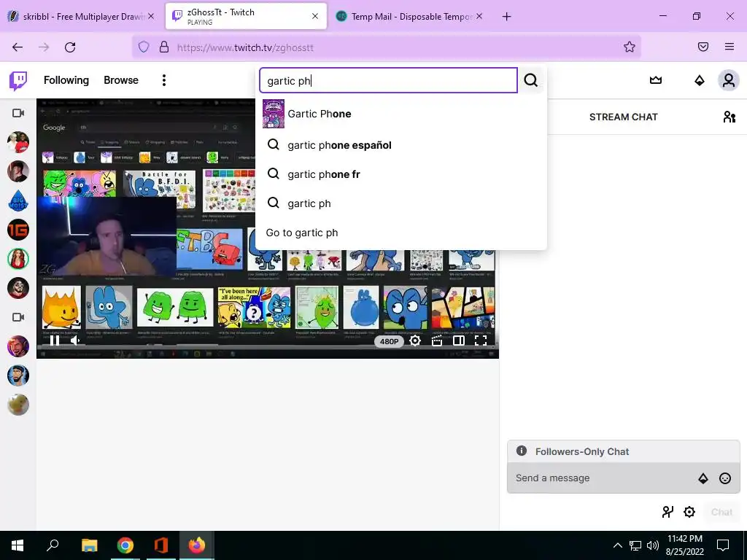Viewport: 747px width, 560px height.
Task: Open chat settings gear icon
Action: [689, 512]
